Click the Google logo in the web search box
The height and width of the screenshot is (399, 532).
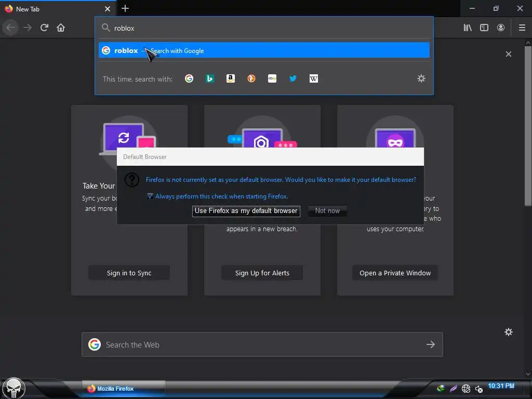click(x=95, y=344)
